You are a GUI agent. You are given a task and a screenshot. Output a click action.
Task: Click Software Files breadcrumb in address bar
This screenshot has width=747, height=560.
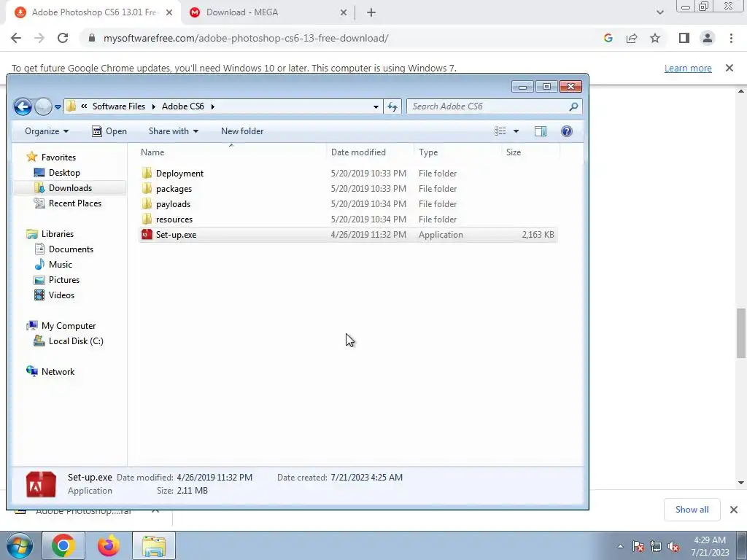[x=119, y=106]
